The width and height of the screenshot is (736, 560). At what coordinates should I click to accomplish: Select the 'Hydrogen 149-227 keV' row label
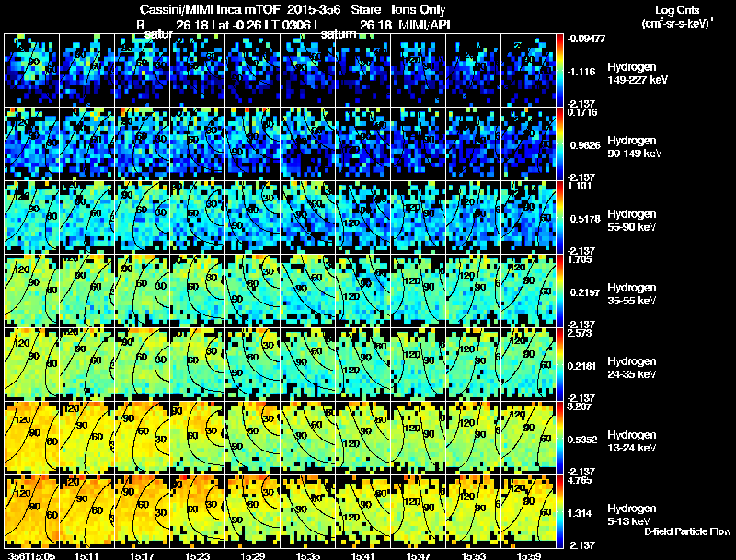(637, 74)
